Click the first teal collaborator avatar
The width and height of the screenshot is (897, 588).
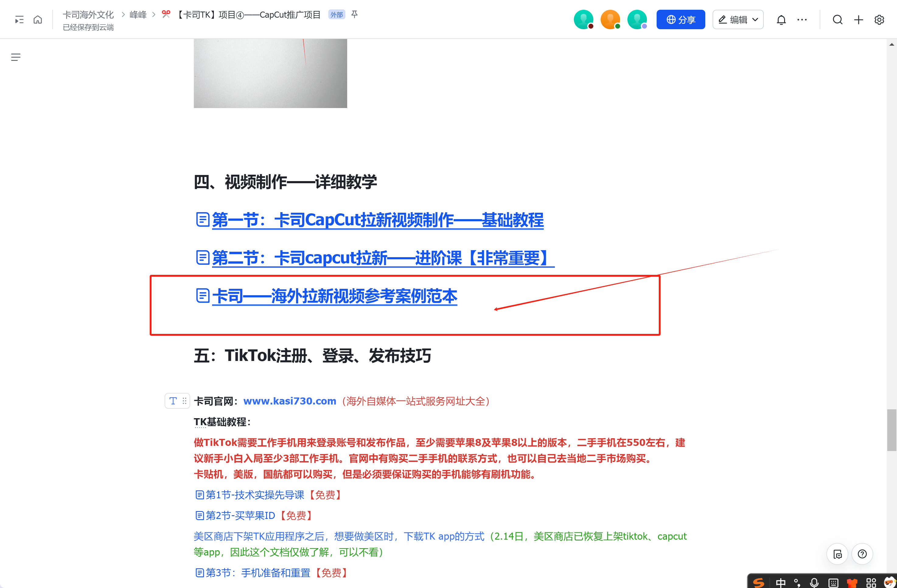[x=583, y=19]
